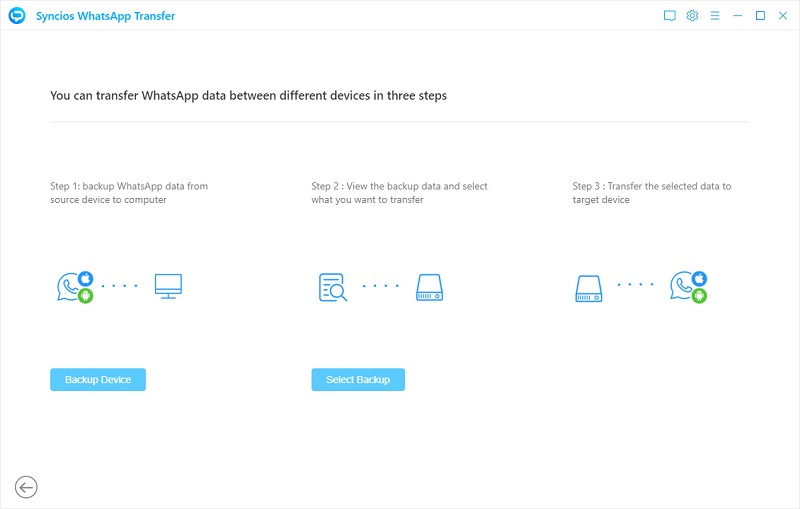The width and height of the screenshot is (800, 509).
Task: Click the Syncios app logo icon
Action: tap(17, 16)
